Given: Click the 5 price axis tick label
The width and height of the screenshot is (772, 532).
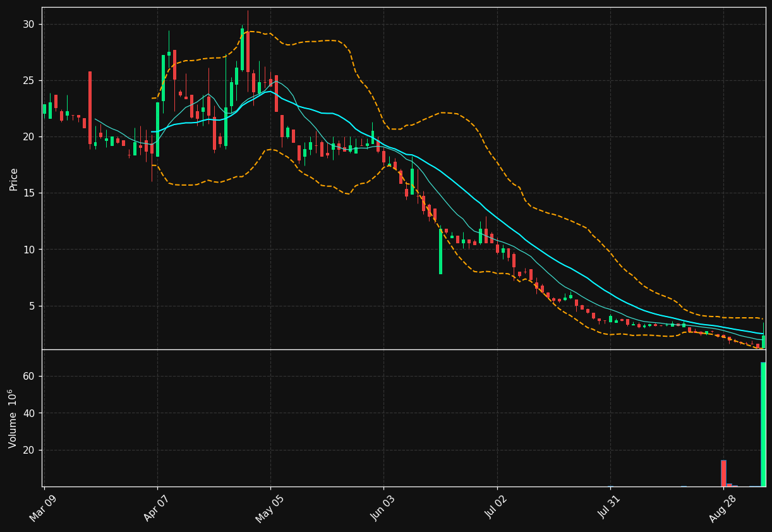Looking at the screenshot, I should pos(33,306).
